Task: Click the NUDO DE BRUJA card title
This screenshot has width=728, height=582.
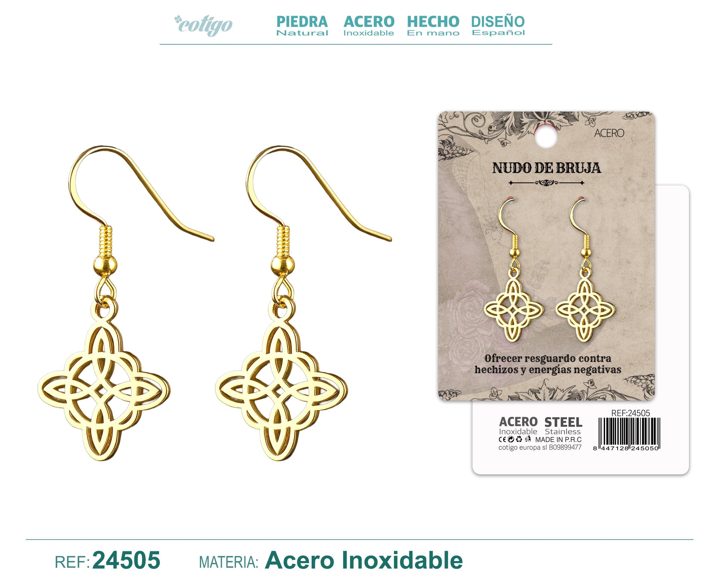Action: tap(547, 168)
